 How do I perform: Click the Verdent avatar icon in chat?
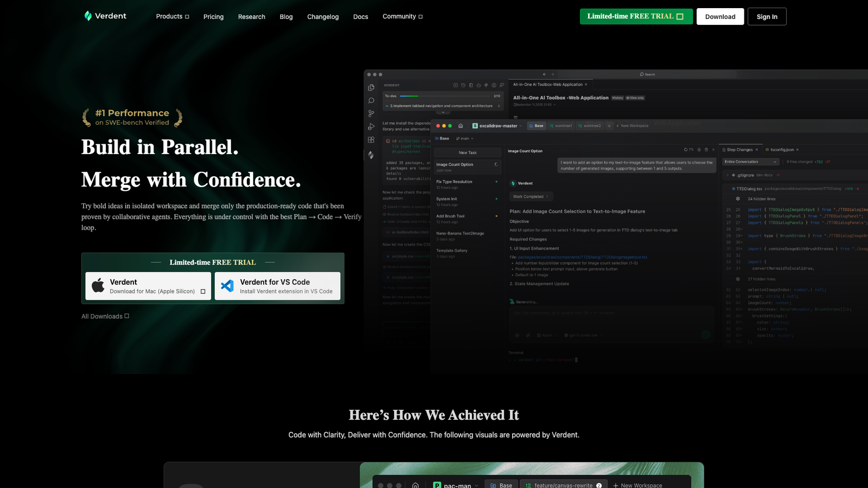[513, 183]
